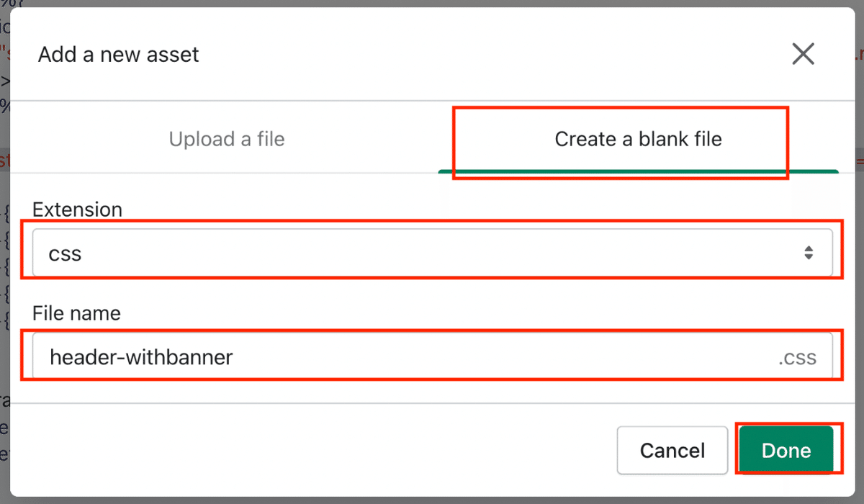Close the Add a new asset dialog
Screen dimensions: 864x504
pos(803,54)
